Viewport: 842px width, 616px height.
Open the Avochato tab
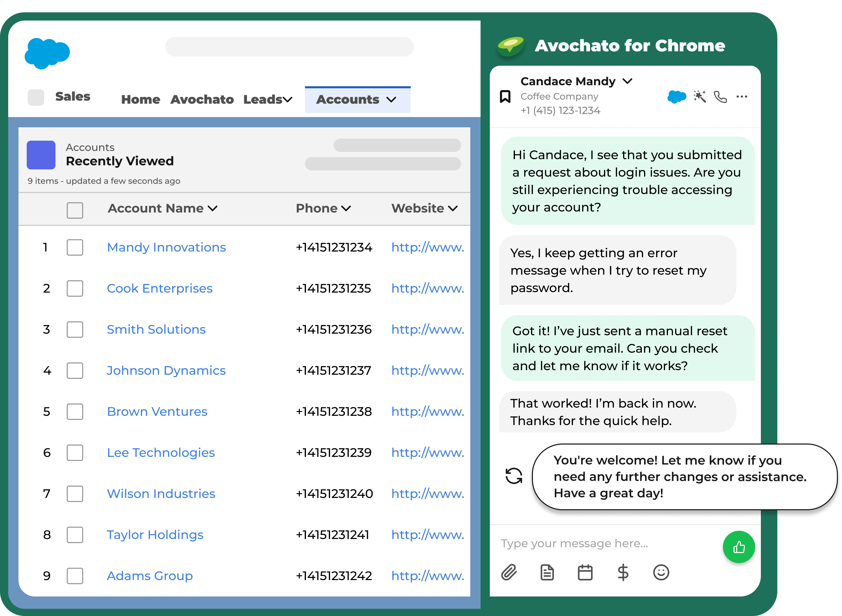(x=202, y=100)
